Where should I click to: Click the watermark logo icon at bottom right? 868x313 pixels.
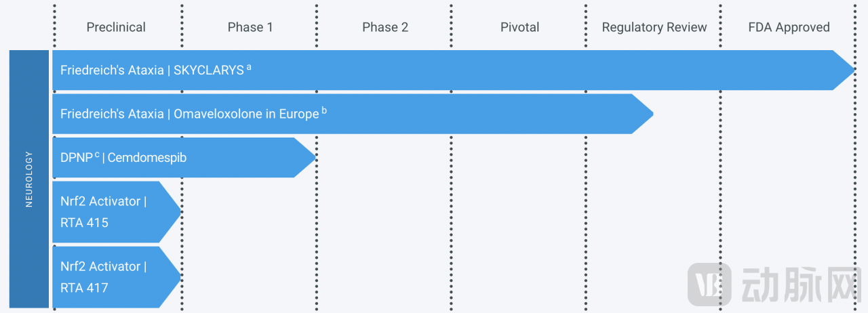click(x=709, y=285)
